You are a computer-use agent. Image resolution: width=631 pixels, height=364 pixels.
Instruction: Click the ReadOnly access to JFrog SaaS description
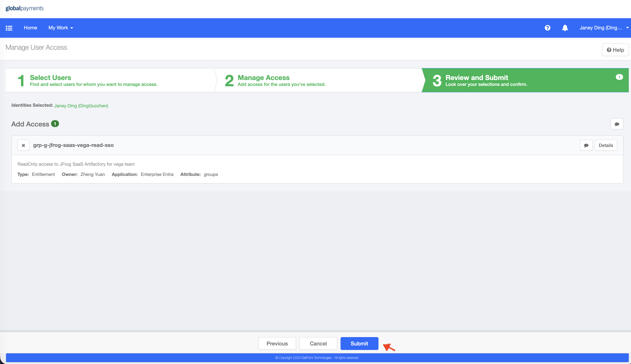tap(76, 164)
